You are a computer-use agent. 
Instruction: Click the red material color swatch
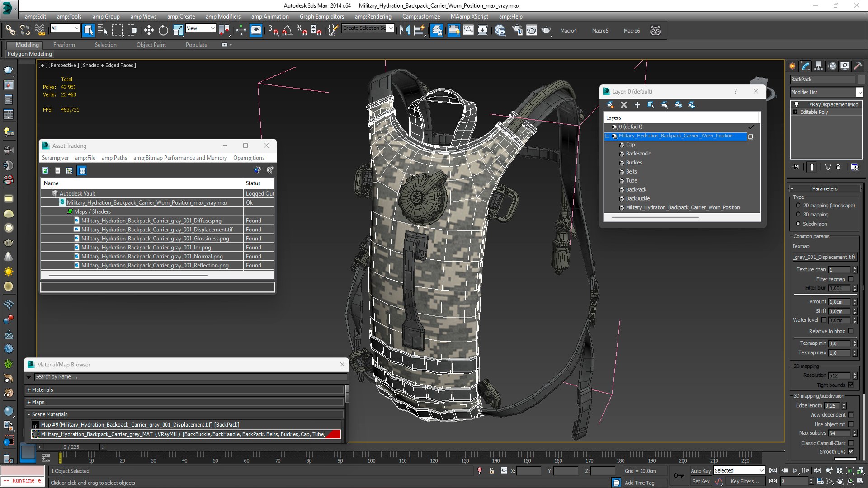pos(334,434)
